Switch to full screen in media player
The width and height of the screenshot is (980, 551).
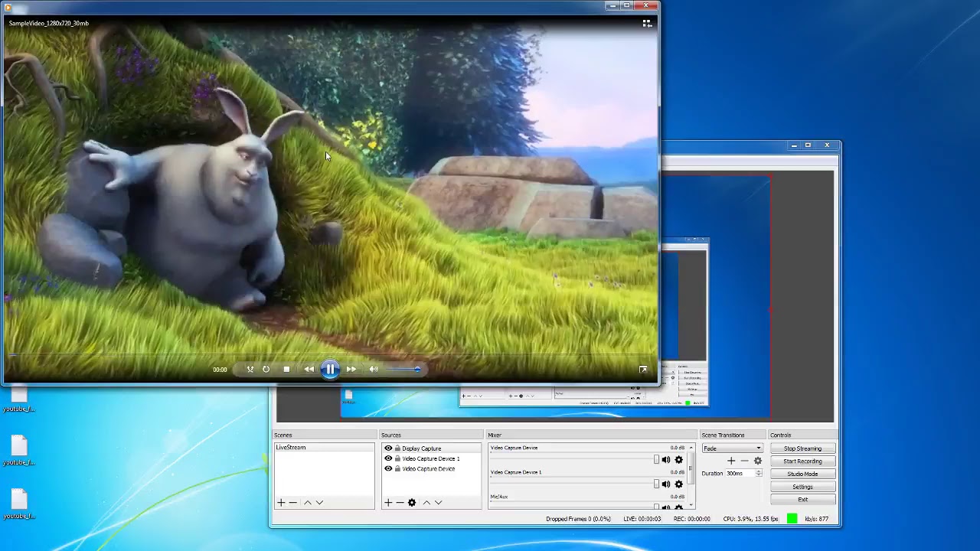click(x=643, y=369)
